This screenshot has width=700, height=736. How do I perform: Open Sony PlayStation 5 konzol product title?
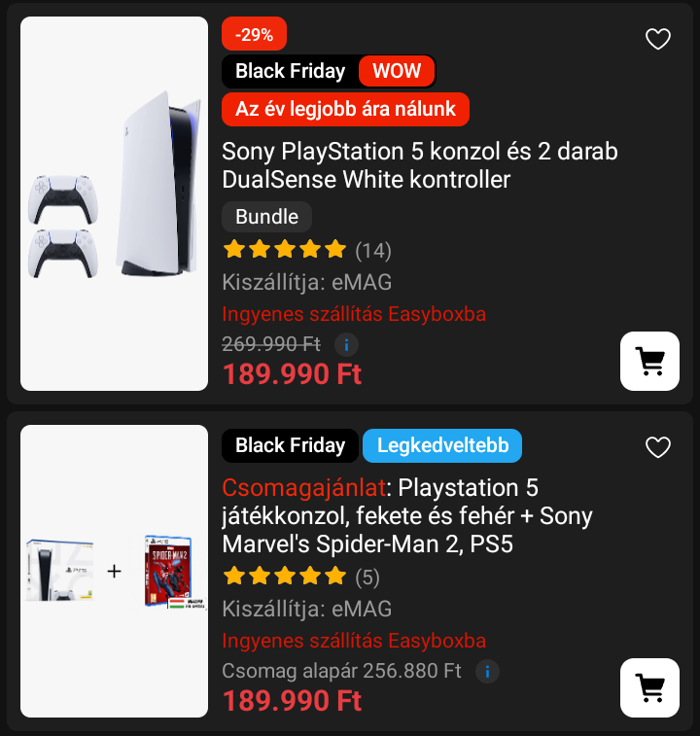coord(419,165)
